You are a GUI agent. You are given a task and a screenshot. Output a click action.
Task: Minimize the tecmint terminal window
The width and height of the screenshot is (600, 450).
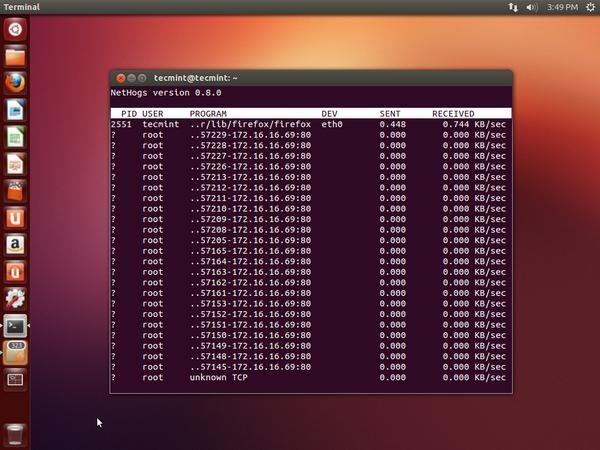click(x=131, y=78)
